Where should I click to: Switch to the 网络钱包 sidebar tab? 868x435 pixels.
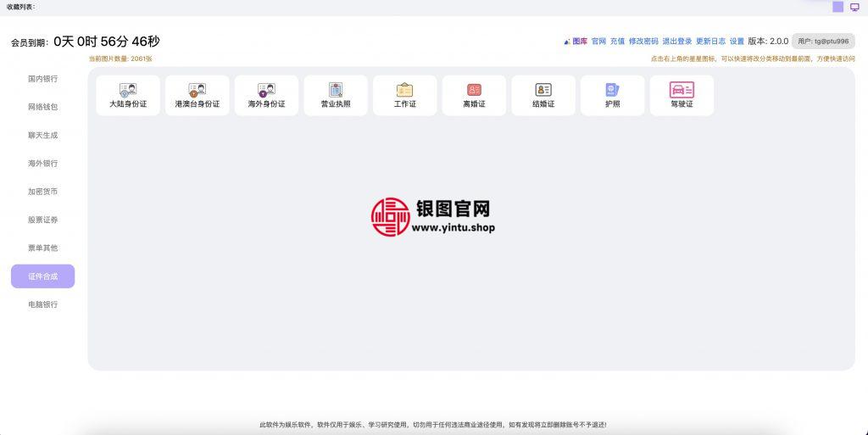42,107
